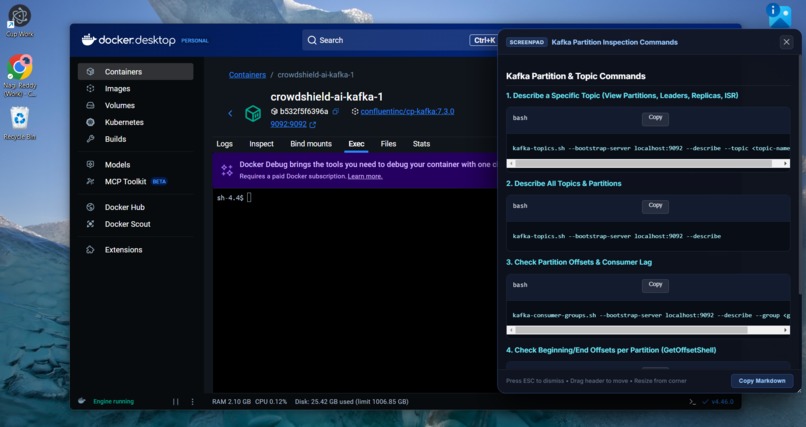The image size is (806, 427).
Task: Click scrollbar left arrow under first command
Action: click(510, 163)
